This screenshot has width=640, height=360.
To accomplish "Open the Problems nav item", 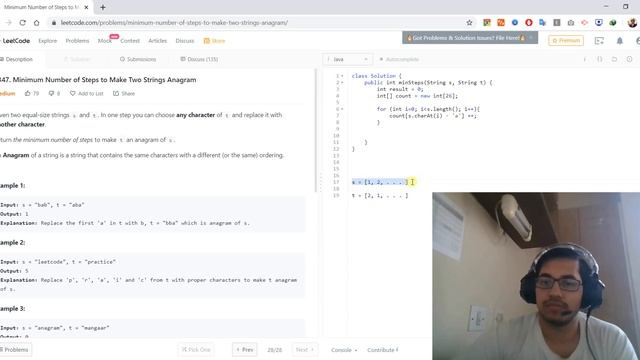I will [77, 41].
